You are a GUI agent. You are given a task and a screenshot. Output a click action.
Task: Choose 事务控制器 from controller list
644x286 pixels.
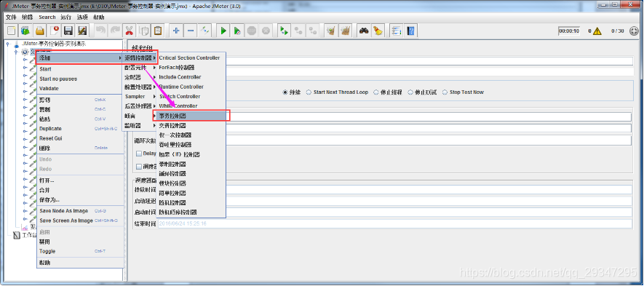pos(191,116)
